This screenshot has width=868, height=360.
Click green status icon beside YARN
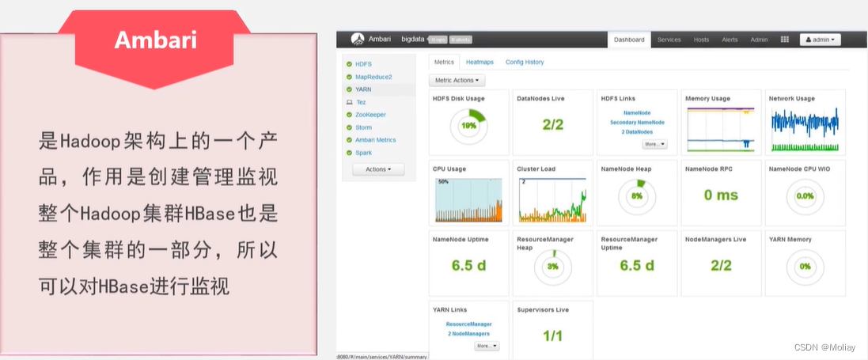pos(349,89)
